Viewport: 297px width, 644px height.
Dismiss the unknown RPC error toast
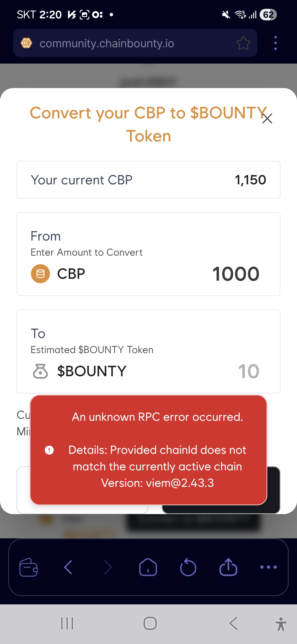[148, 450]
